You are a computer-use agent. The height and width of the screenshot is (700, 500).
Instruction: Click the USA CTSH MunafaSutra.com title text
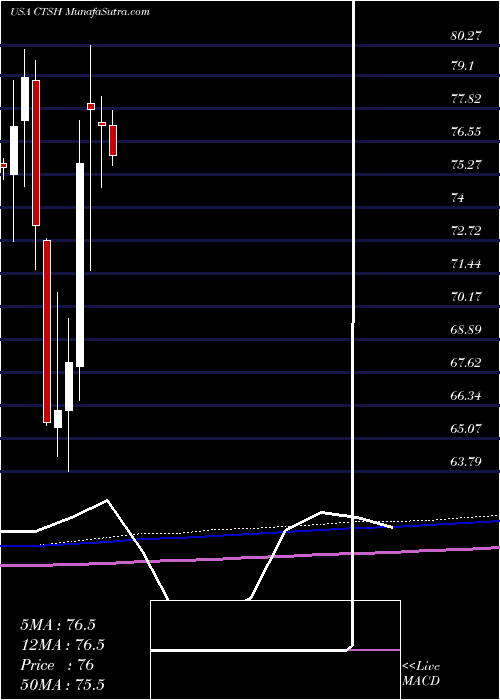point(79,12)
